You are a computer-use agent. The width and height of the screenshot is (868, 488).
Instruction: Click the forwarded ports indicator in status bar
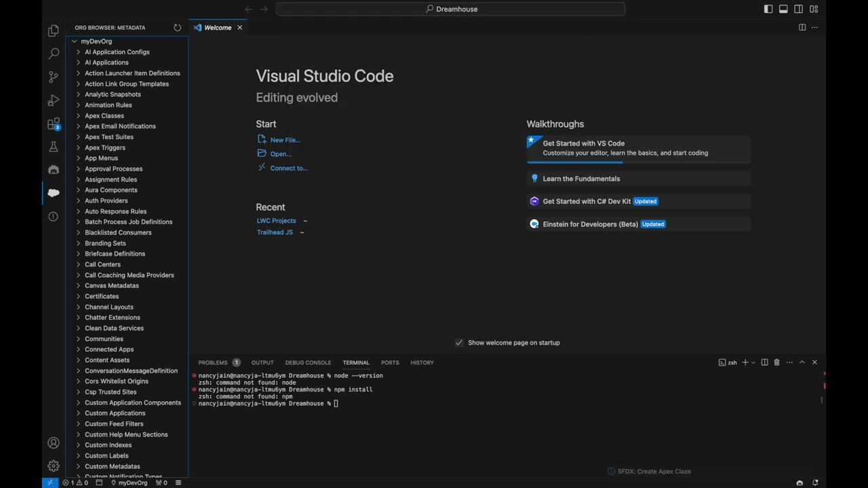pyautogui.click(x=161, y=483)
